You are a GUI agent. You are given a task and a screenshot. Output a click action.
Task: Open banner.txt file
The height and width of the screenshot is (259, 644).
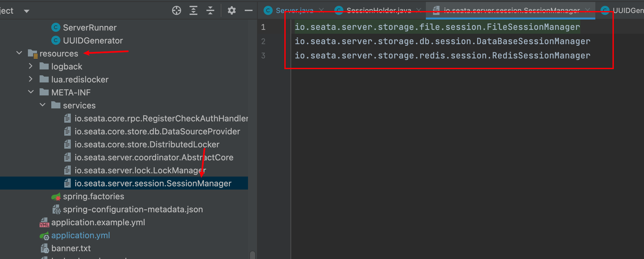71,248
